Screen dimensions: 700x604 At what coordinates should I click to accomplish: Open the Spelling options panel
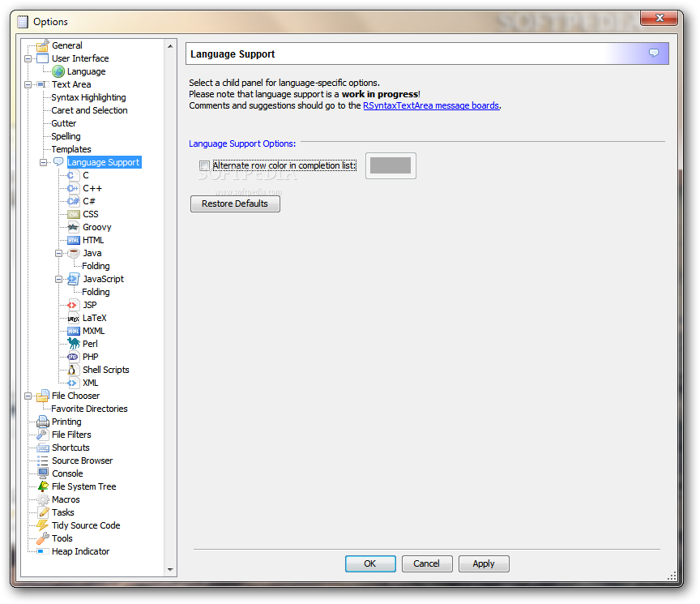66,136
